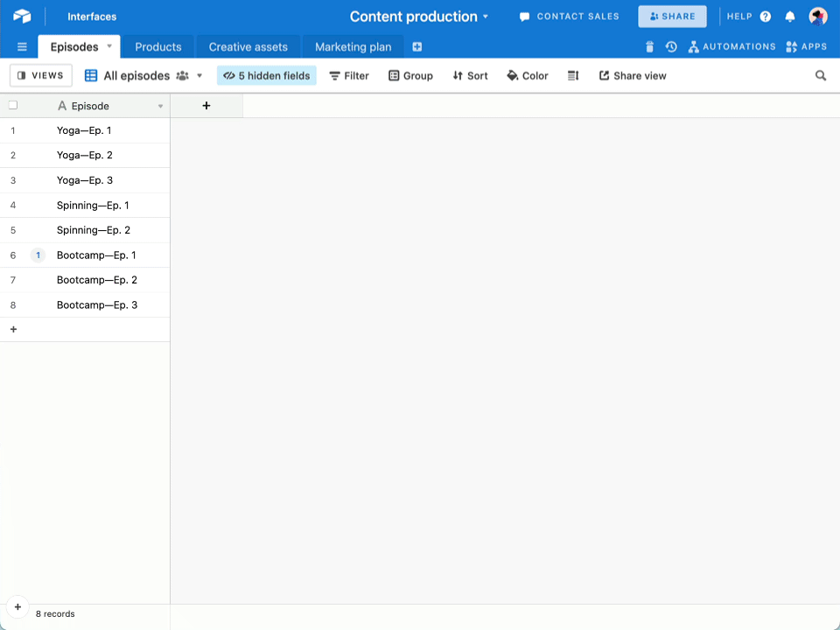Switch to the Marketing plan tab
Screen dimensions: 840x630
(x=353, y=46)
